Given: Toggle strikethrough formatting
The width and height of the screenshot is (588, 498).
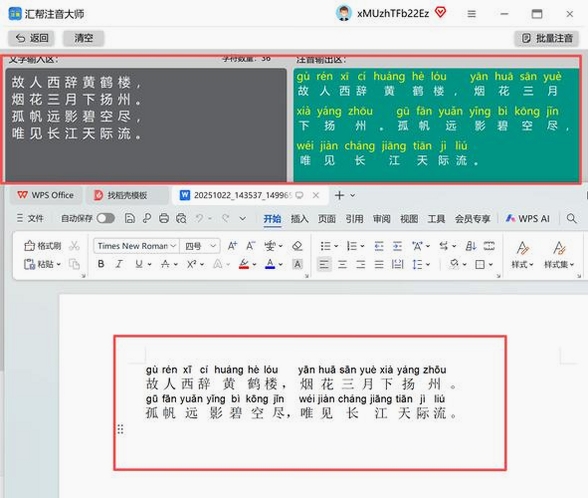Looking at the screenshot, I should pos(165,264).
